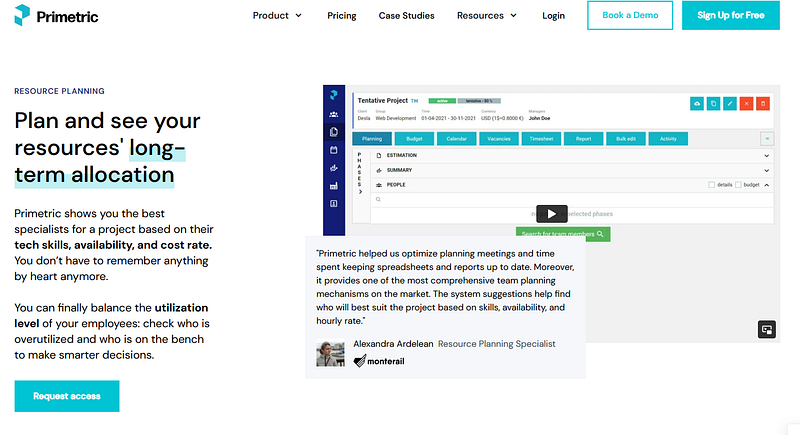Select the Timesheet tab
800x435 pixels.
[x=541, y=139]
